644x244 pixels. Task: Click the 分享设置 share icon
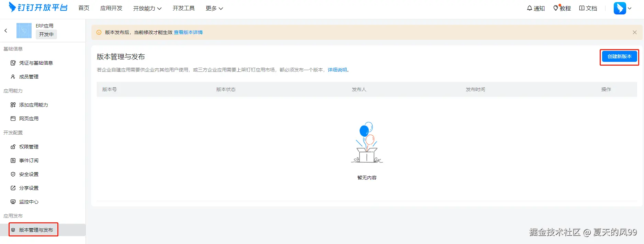[x=13, y=188]
